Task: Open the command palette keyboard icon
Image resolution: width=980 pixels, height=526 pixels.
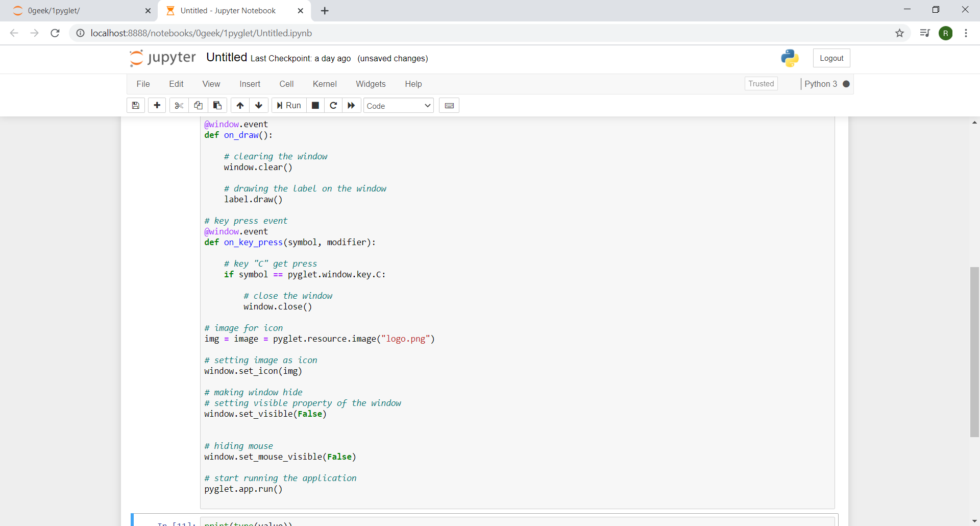Action: point(449,106)
